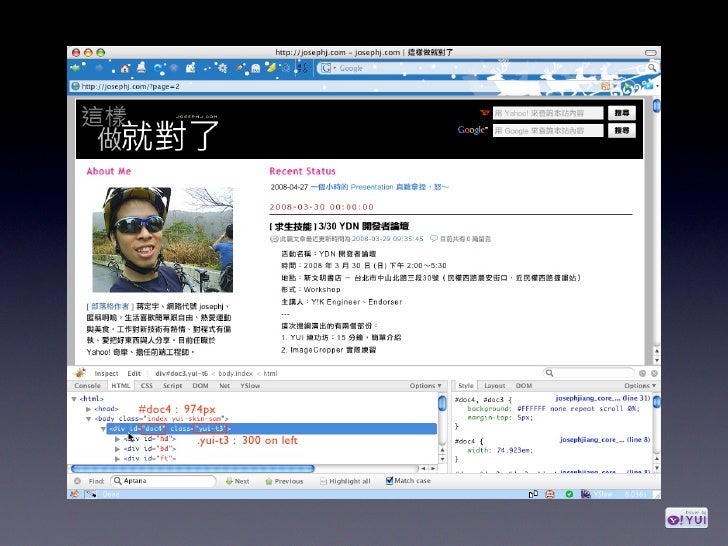
Task: Expand the head node
Action: tap(88, 409)
